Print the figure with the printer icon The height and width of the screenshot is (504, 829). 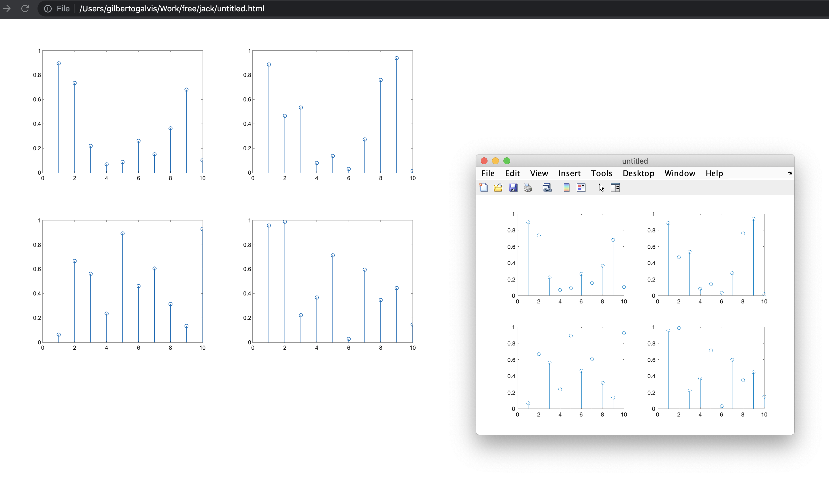[x=528, y=188]
